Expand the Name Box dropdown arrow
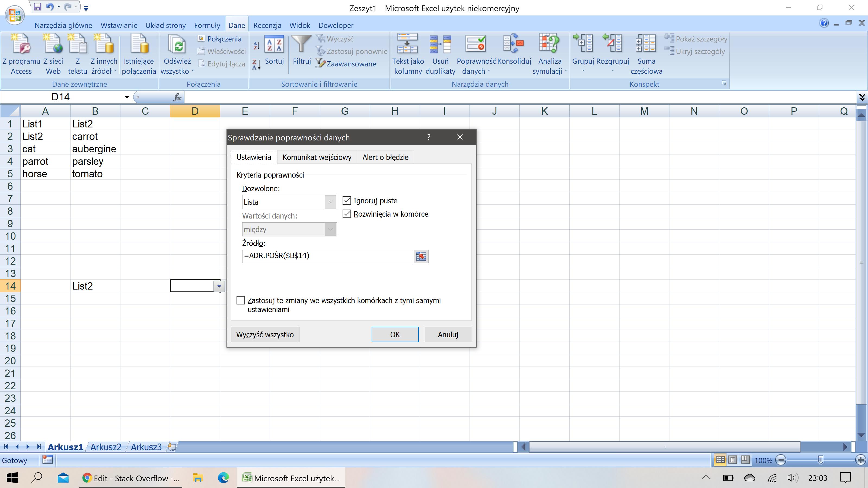 (127, 97)
